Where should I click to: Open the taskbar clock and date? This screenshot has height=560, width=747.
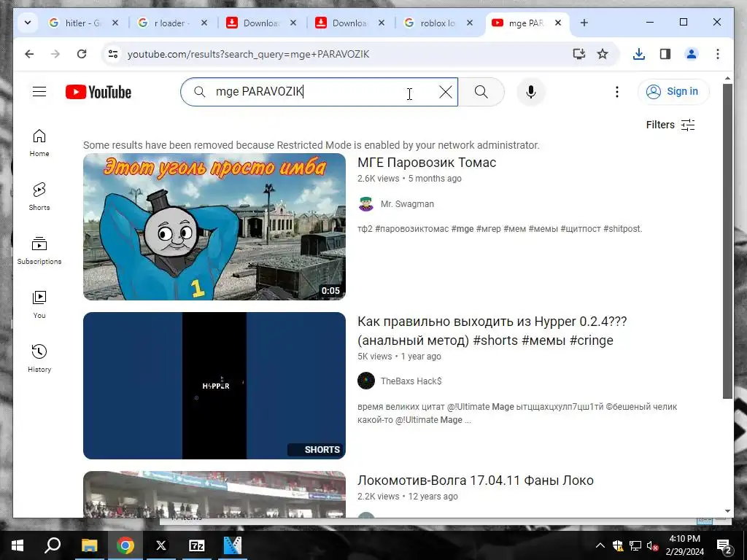685,545
